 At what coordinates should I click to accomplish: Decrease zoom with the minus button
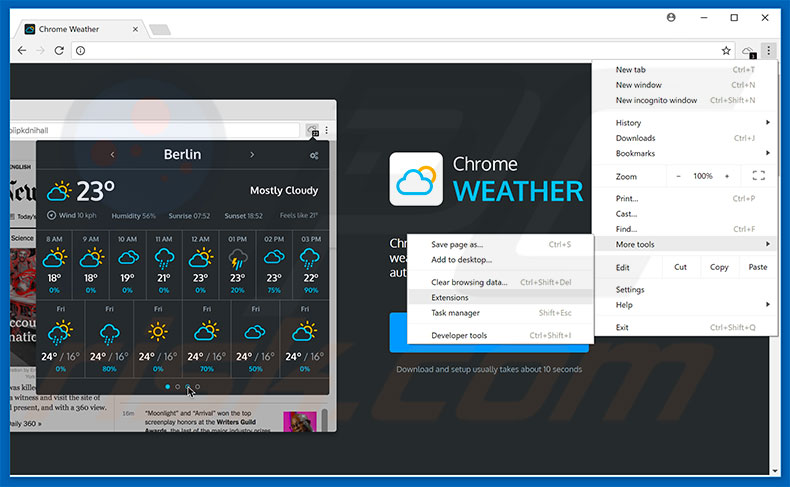pos(678,176)
